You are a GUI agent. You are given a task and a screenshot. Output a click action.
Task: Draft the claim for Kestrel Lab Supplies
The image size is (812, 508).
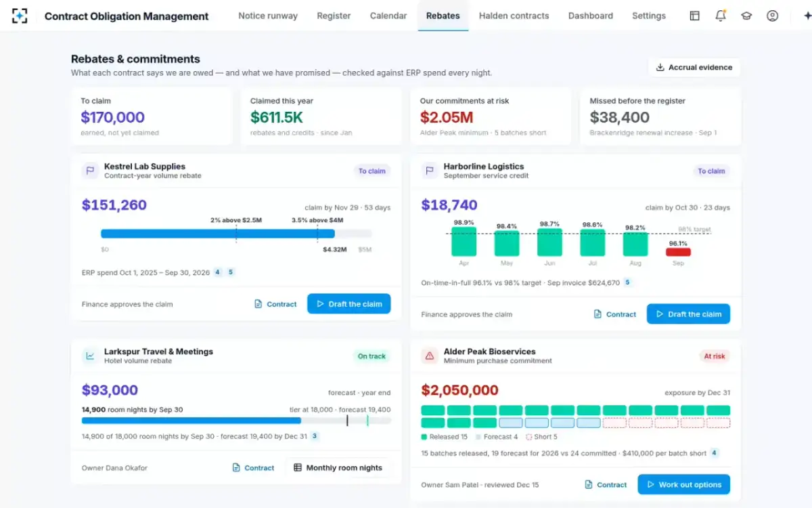click(349, 304)
